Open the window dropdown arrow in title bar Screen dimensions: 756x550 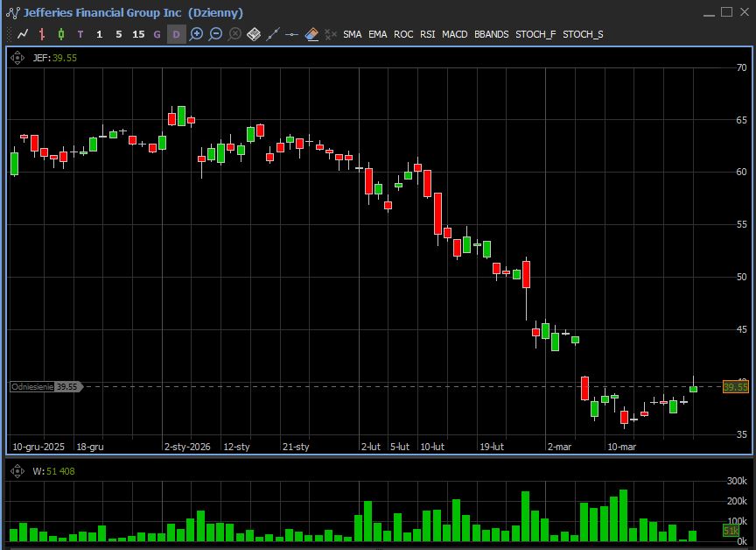click(709, 12)
